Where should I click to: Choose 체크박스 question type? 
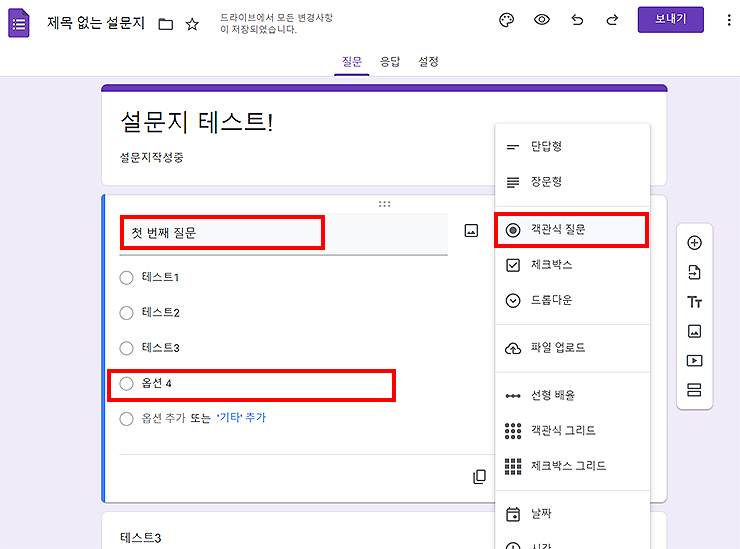pyautogui.click(x=572, y=265)
